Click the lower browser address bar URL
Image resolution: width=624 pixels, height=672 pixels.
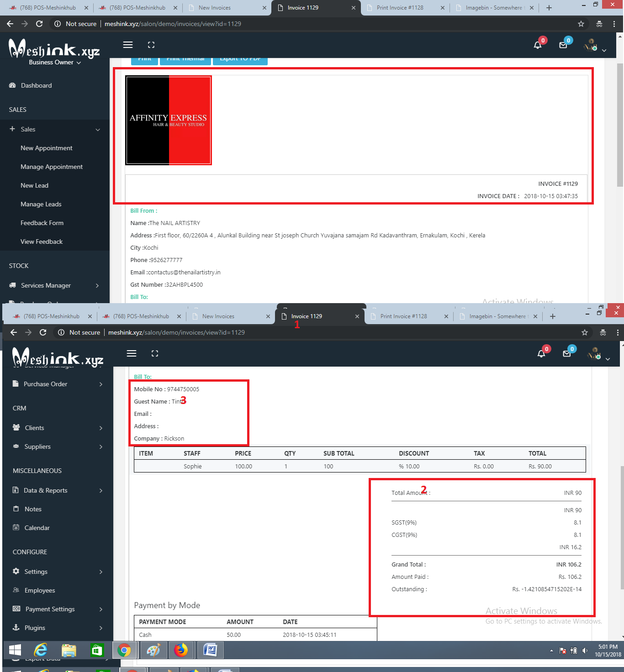(176, 332)
